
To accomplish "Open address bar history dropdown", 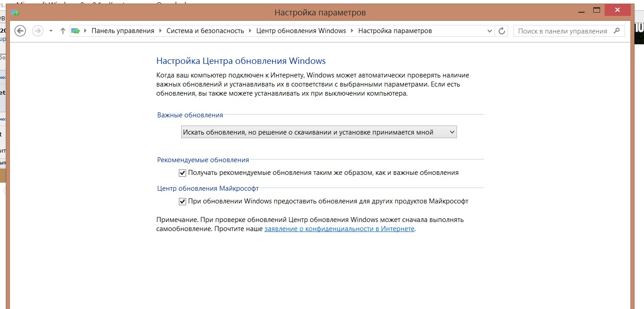I will [490, 31].
